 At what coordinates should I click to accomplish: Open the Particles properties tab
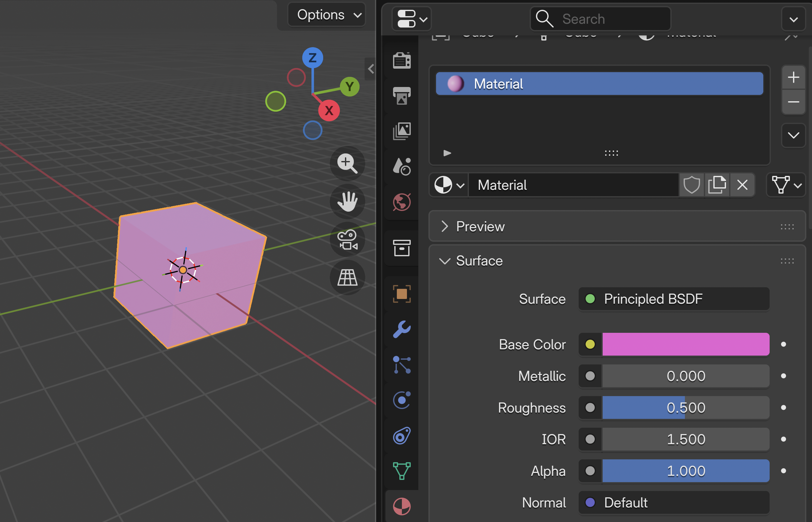pos(402,365)
